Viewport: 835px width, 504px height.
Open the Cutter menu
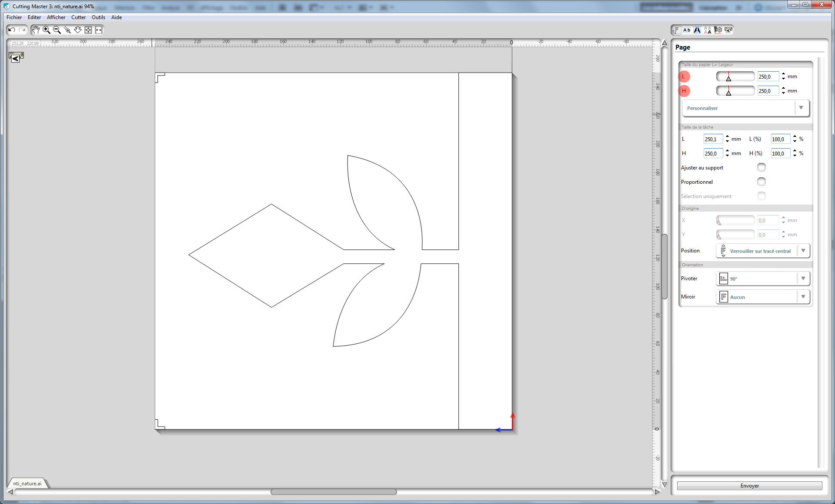[x=78, y=17]
